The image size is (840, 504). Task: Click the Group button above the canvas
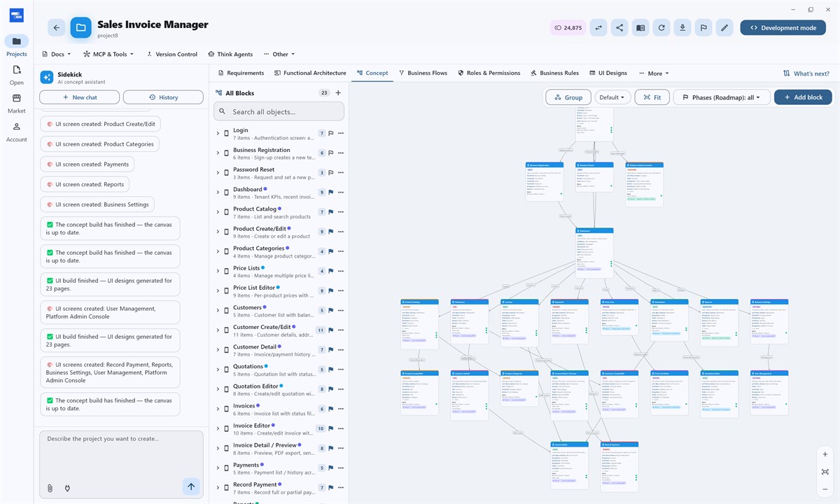568,97
